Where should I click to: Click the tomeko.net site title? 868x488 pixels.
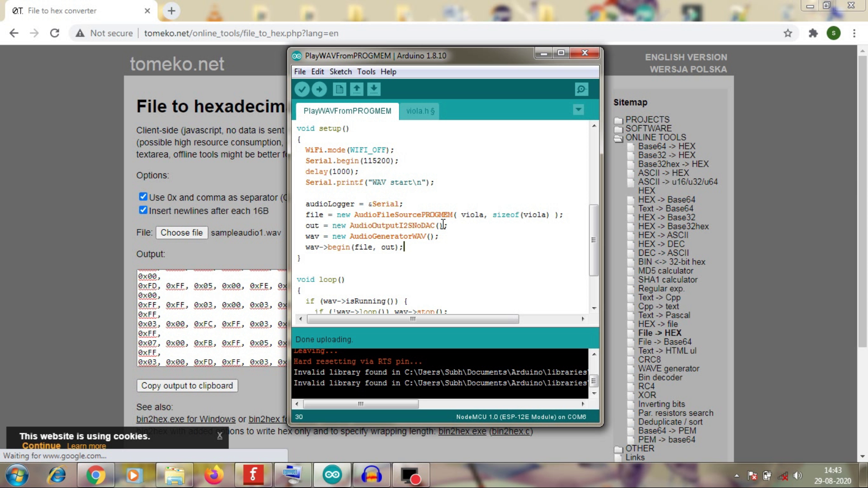177,64
